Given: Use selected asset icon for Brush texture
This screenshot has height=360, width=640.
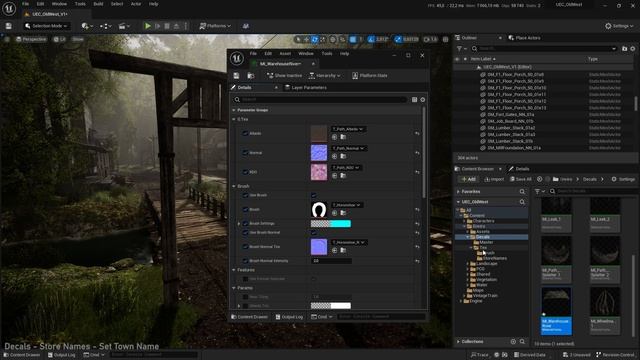Looking at the screenshot, I should [x=334, y=213].
